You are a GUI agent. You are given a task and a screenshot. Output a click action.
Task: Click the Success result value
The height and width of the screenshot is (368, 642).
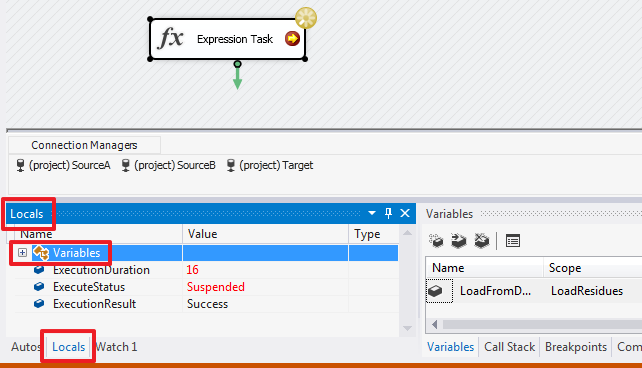[207, 304]
